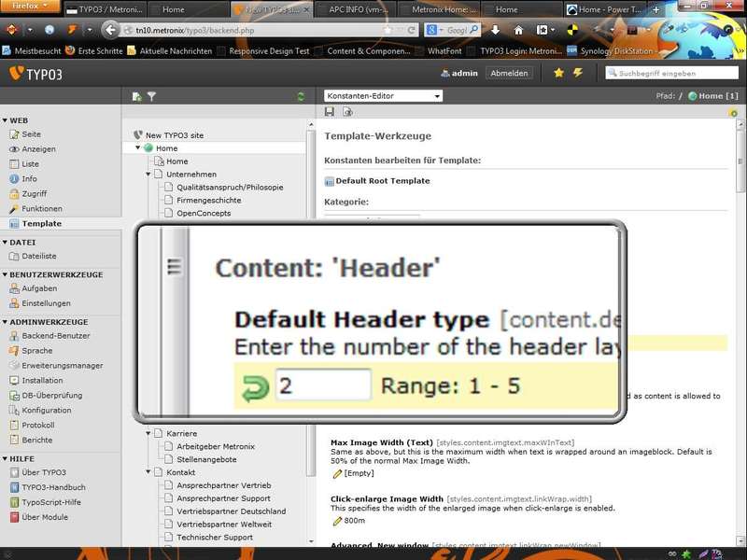747x560 pixels.
Task: Go back with browser back button
Action: pyautogui.click(x=110, y=30)
